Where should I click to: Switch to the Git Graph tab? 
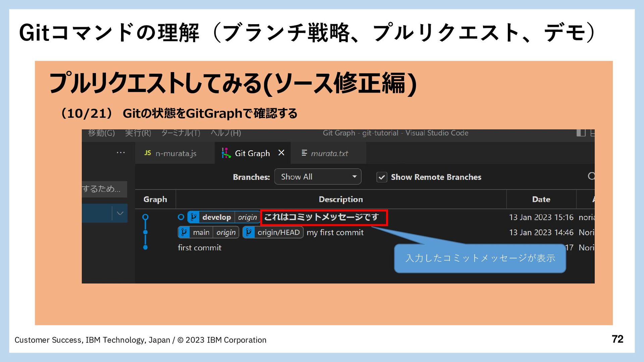[252, 153]
